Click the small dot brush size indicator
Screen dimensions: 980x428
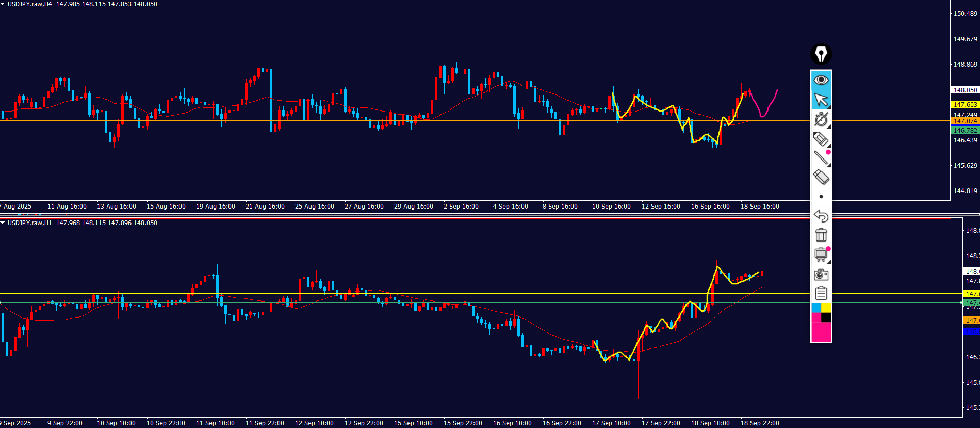[x=821, y=197]
